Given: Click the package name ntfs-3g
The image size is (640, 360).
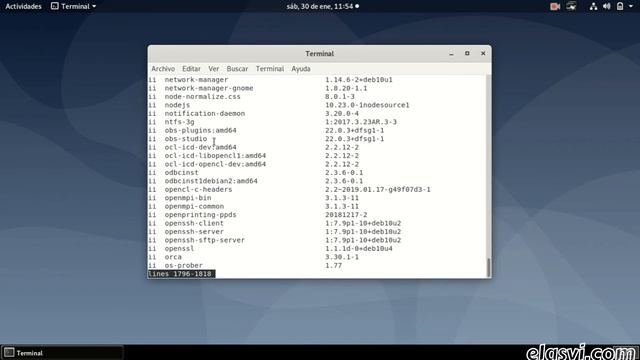Looking at the screenshot, I should 179,122.
